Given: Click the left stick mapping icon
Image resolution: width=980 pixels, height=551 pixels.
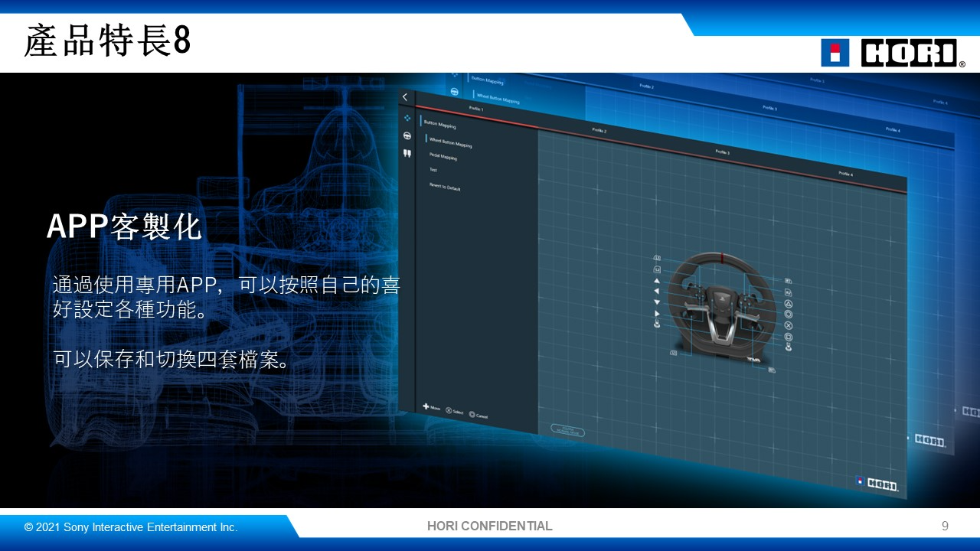Looking at the screenshot, I should [x=657, y=324].
